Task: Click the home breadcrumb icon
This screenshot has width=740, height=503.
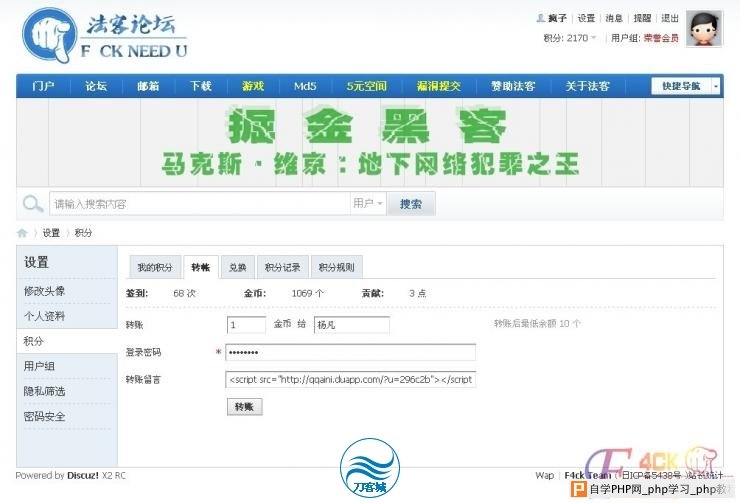Action: click(22, 233)
